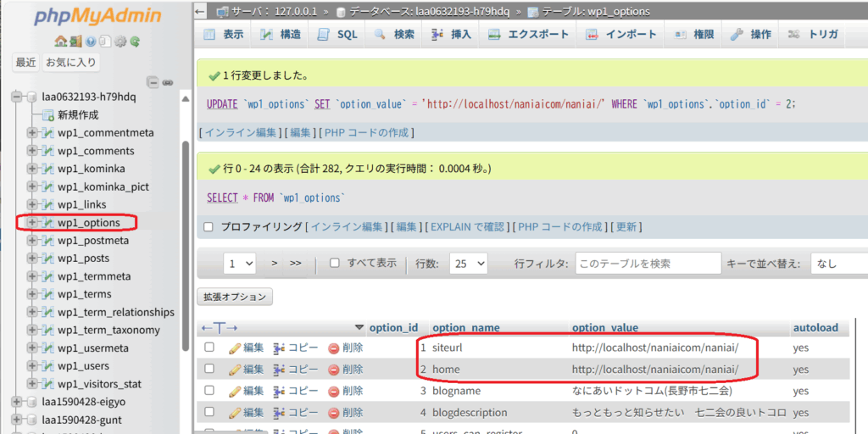Expand the wp1_users tree node
Screen dimensions: 868x434
32,366
